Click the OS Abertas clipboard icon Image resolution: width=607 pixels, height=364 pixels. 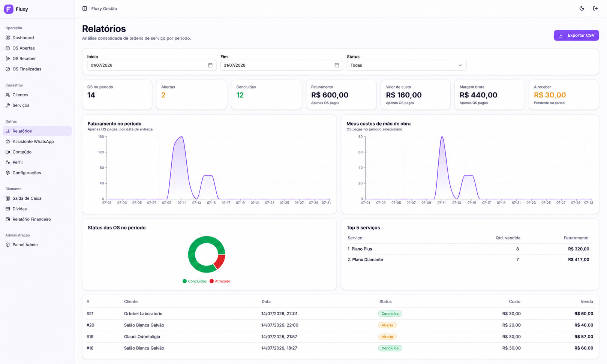tap(8, 48)
